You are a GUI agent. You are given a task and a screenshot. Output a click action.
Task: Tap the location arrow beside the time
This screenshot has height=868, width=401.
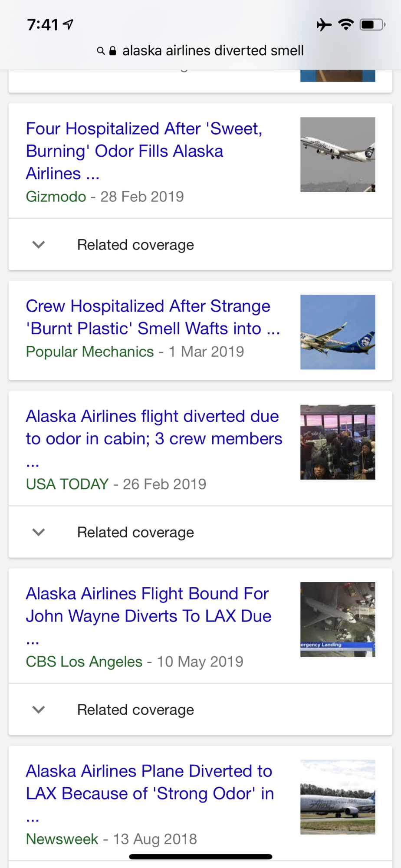(x=68, y=25)
